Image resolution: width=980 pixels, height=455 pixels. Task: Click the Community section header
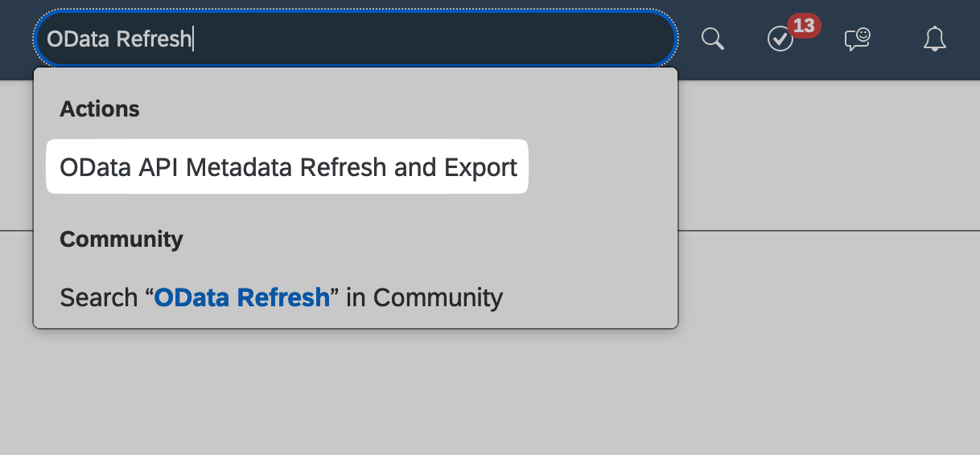pos(121,240)
